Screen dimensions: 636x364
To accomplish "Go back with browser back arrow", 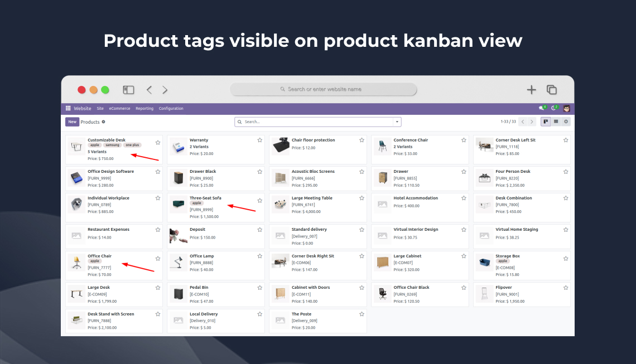I will (x=150, y=90).
